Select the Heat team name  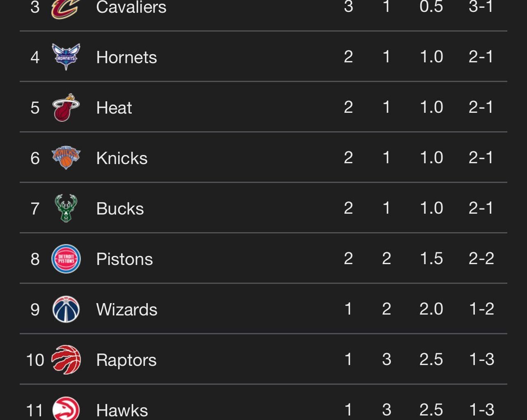point(114,108)
